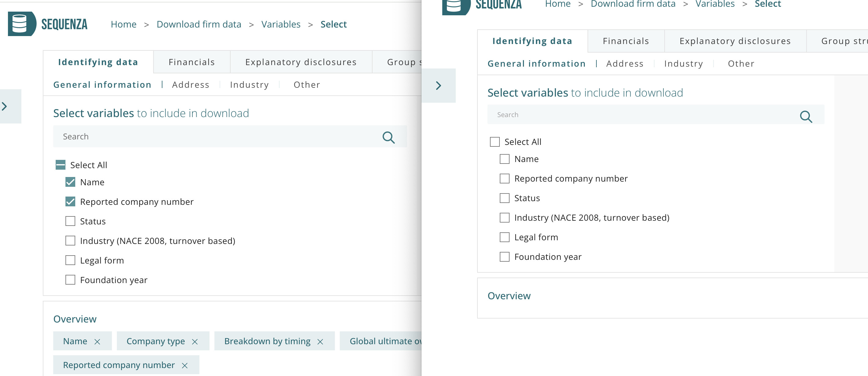
Task: Check Foundation year in right panel
Action: 504,257
